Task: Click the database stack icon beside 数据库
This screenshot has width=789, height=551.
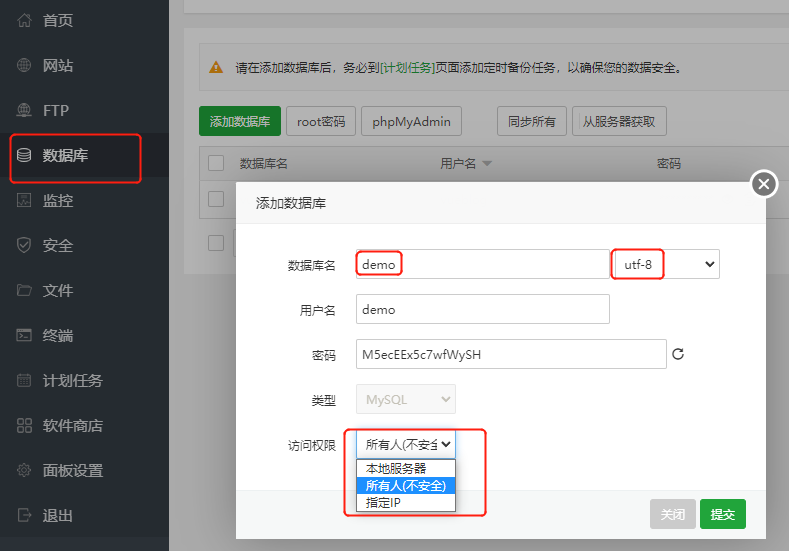Action: tap(24, 155)
